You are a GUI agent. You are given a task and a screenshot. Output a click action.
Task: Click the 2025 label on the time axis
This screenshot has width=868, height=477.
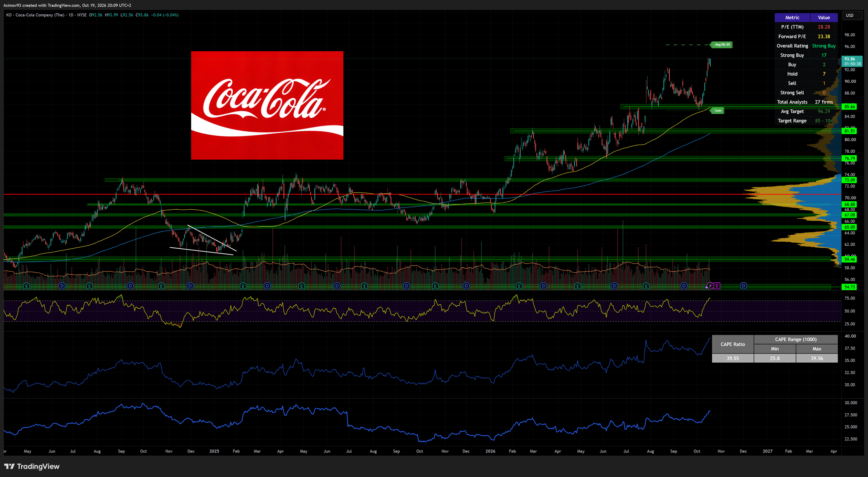[x=214, y=451]
